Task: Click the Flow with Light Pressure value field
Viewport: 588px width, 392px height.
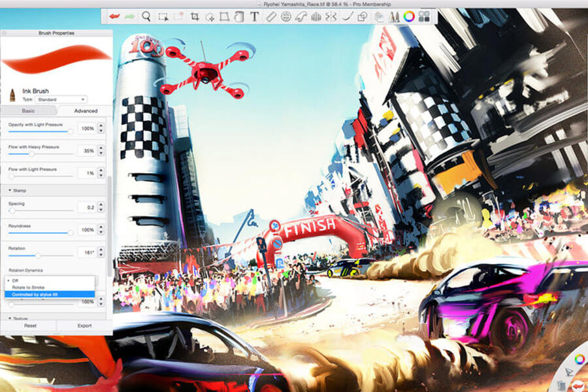Action: click(x=87, y=173)
